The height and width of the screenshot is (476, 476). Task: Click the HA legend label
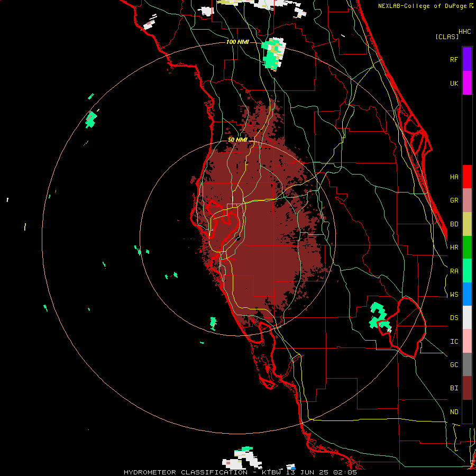click(x=454, y=177)
